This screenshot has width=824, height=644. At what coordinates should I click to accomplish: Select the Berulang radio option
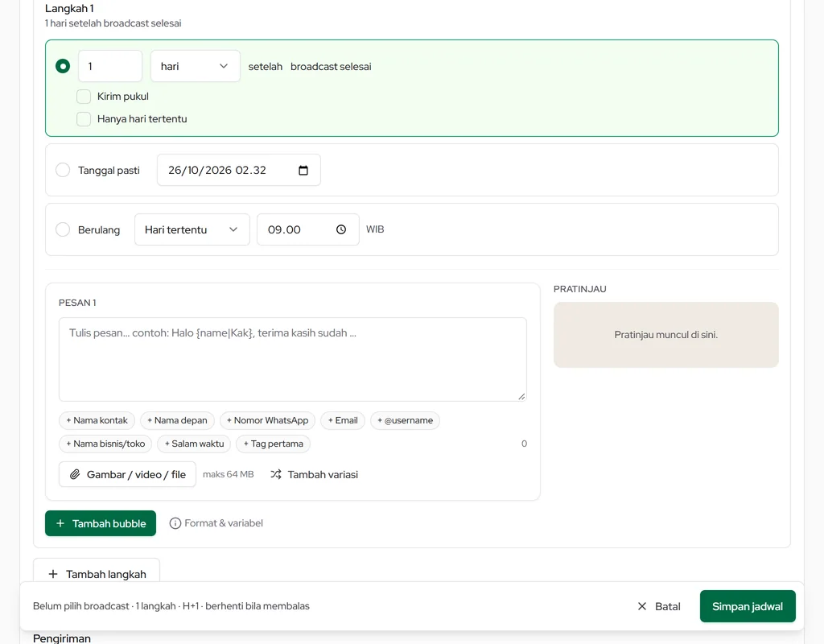[63, 229]
